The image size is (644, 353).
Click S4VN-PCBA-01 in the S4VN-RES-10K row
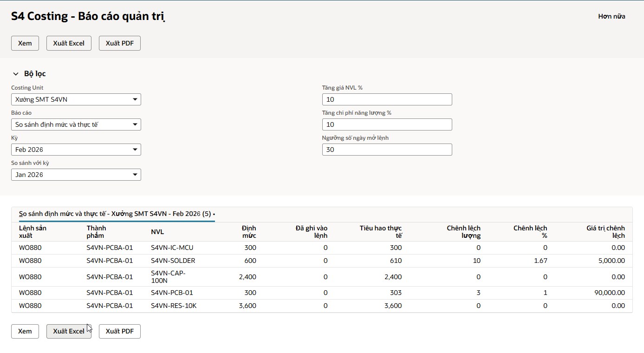pyautogui.click(x=110, y=306)
